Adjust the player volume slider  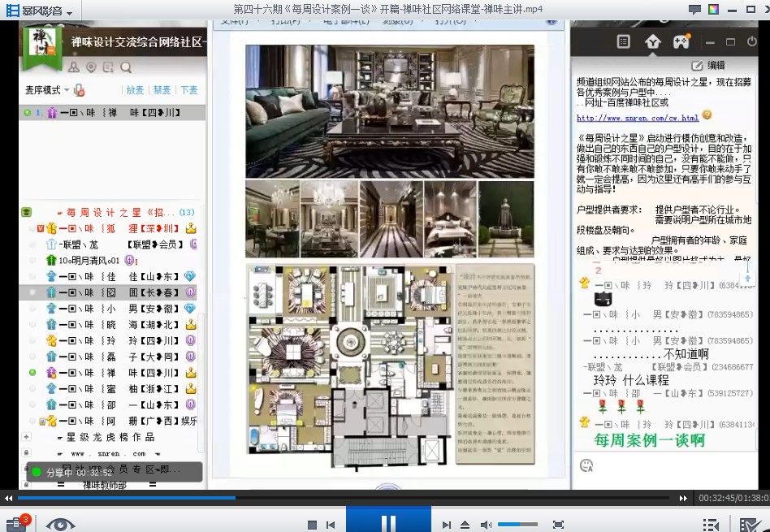click(517, 525)
